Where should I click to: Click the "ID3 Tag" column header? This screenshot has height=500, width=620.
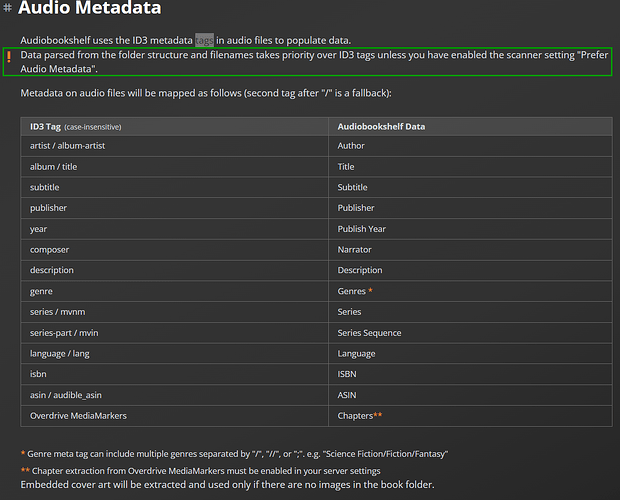[174, 126]
